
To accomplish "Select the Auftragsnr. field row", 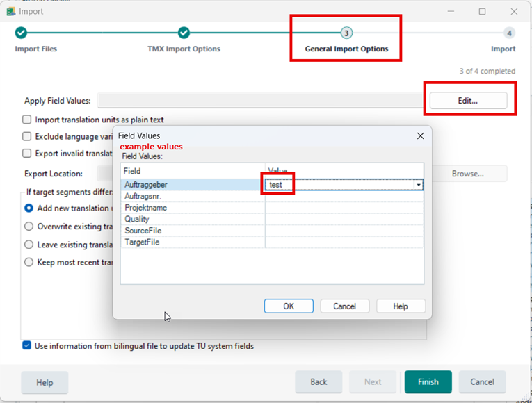I will [193, 196].
